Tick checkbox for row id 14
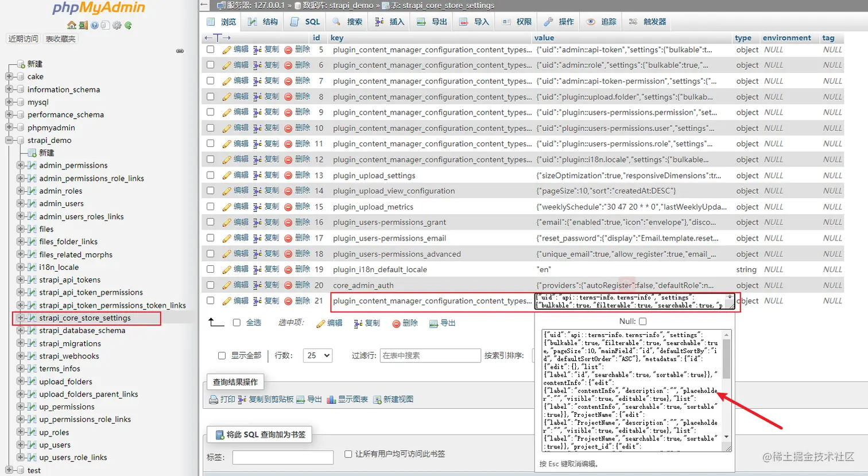 click(x=210, y=191)
